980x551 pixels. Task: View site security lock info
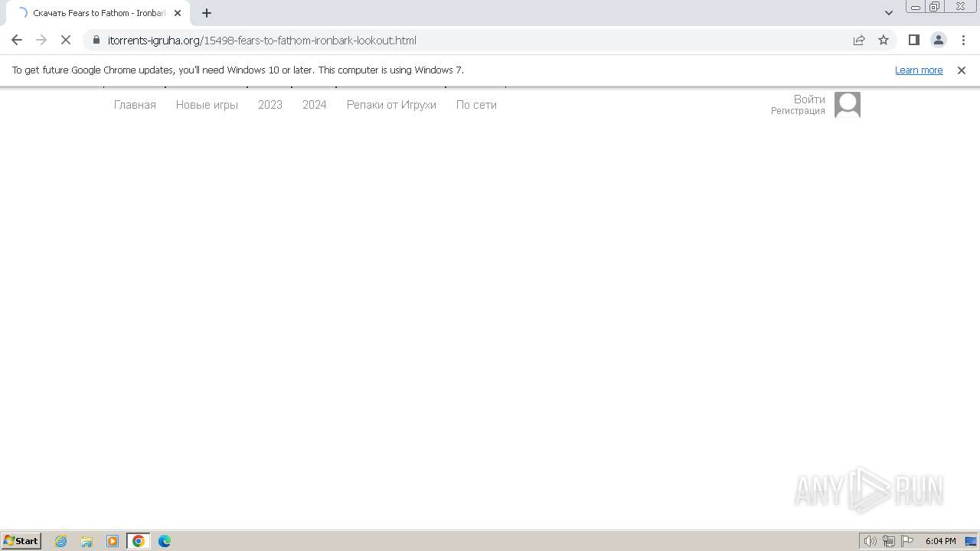coord(96,40)
